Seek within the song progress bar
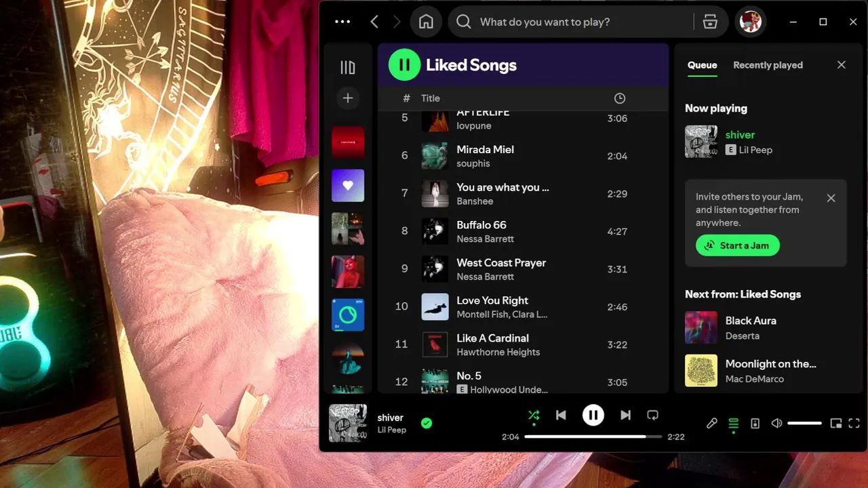This screenshot has width=868, height=488. point(593,436)
